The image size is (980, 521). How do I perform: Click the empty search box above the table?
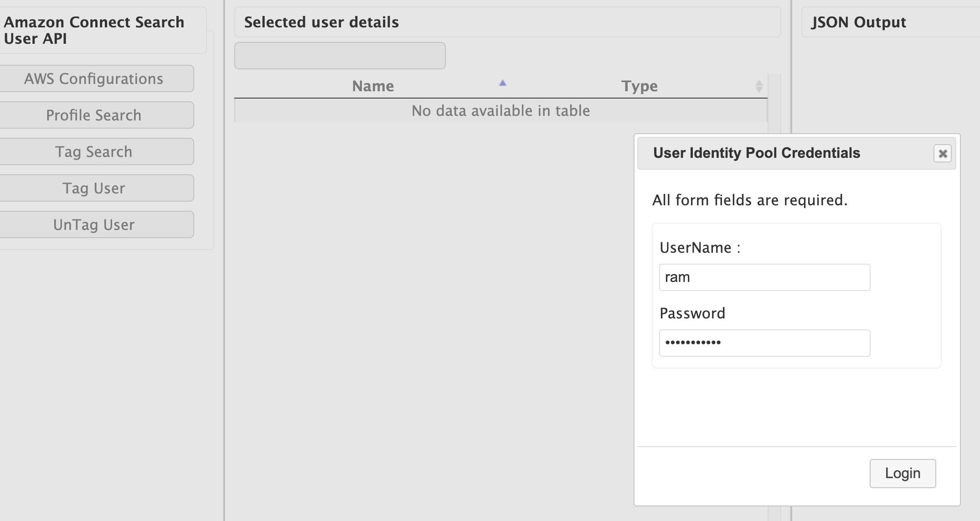340,55
